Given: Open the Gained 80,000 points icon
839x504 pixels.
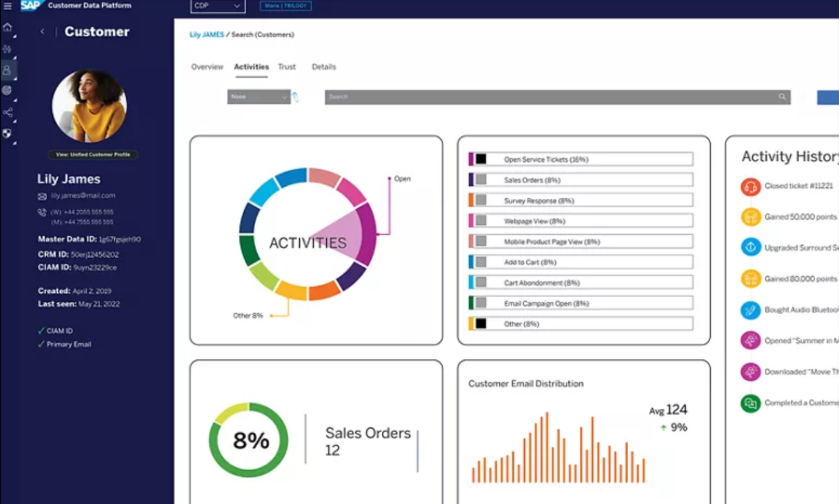Looking at the screenshot, I should point(750,279).
